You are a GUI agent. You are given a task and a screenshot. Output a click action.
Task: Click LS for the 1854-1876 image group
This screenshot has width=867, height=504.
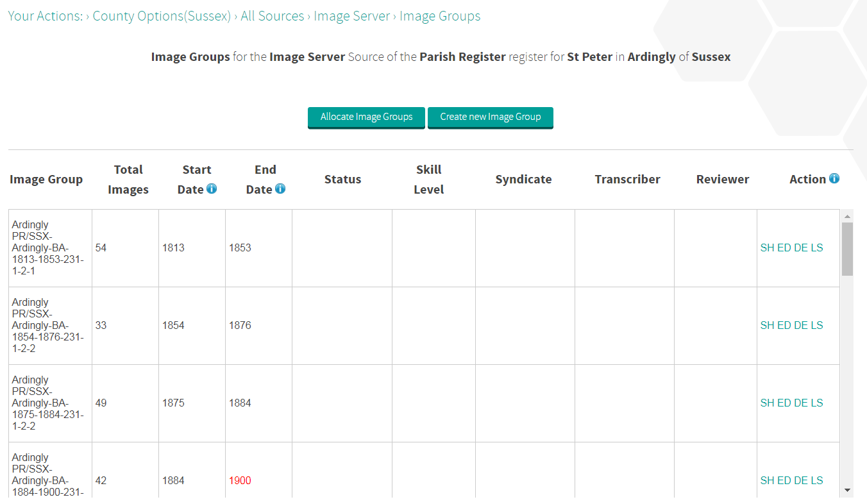[x=816, y=326]
